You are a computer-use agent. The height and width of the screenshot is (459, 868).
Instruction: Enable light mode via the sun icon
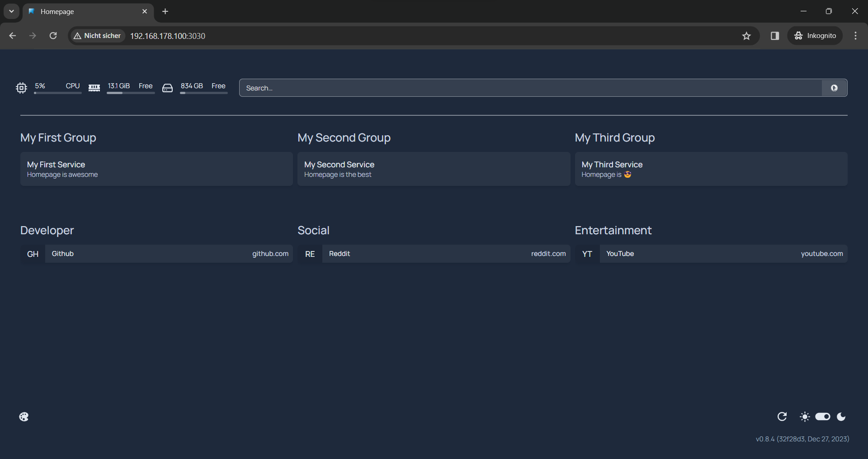coord(805,416)
